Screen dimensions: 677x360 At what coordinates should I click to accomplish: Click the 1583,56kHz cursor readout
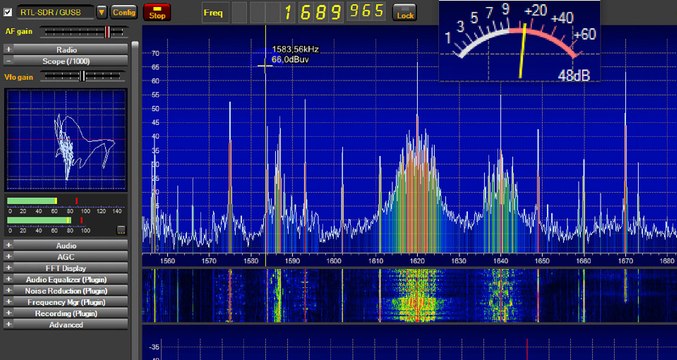click(x=295, y=50)
